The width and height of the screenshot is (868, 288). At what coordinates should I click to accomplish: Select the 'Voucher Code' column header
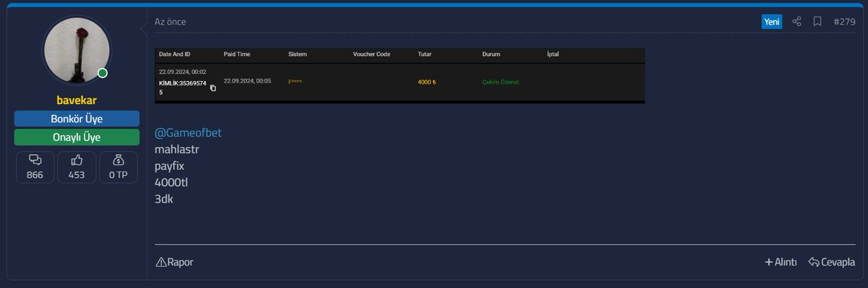[x=372, y=54]
